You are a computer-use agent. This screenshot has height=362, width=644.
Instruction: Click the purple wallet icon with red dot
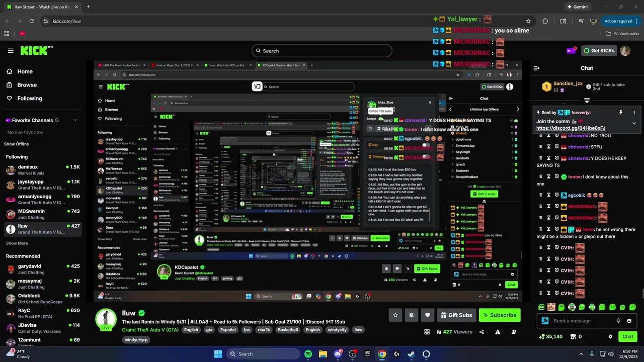[x=572, y=51]
